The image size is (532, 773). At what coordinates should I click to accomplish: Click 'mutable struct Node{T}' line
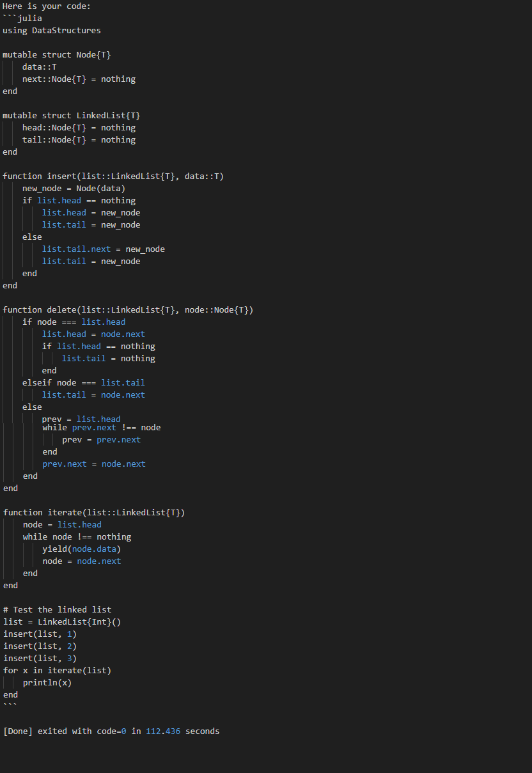pyautogui.click(x=57, y=55)
